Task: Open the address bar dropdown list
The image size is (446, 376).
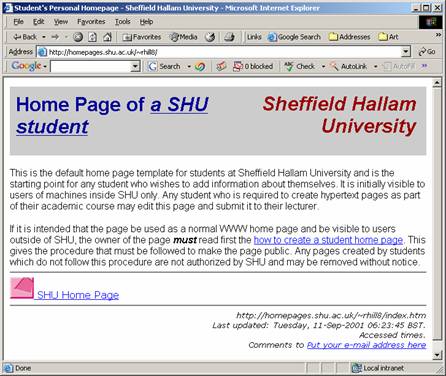Action: tap(406, 52)
